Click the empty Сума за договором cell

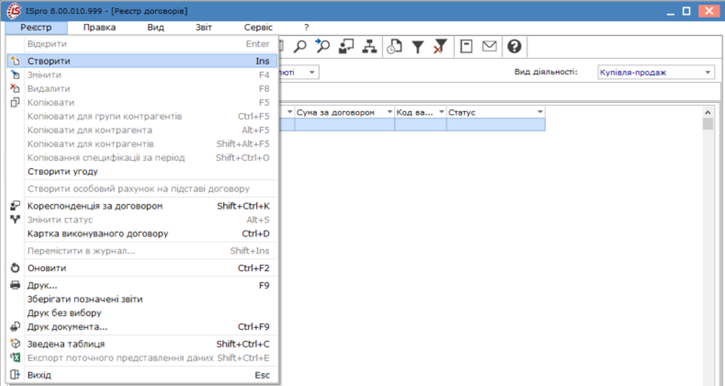(344, 124)
